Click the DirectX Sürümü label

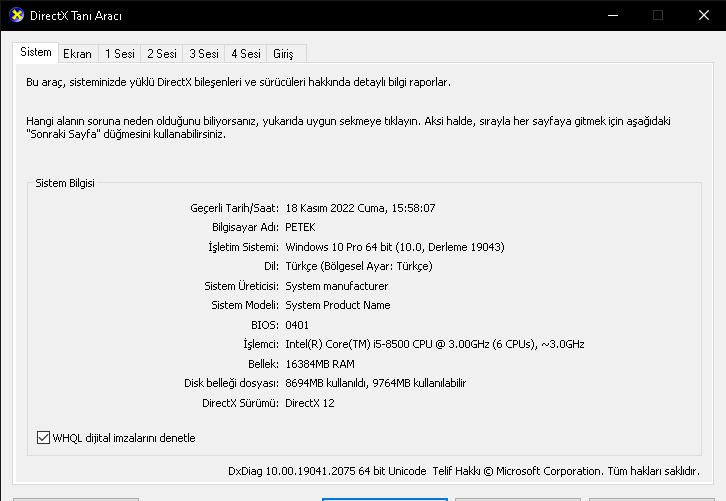point(240,403)
